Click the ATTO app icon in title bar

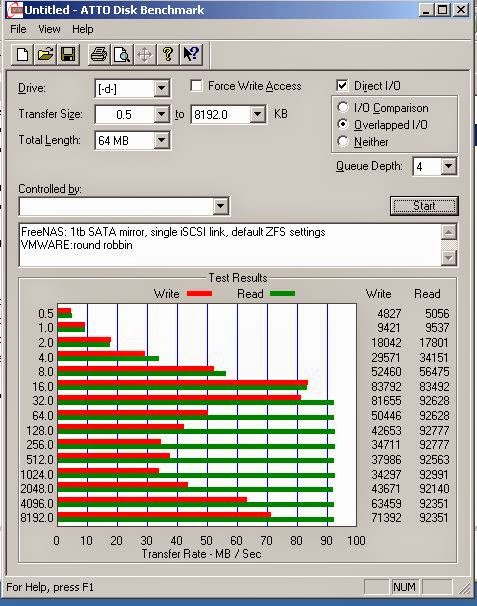[15, 10]
